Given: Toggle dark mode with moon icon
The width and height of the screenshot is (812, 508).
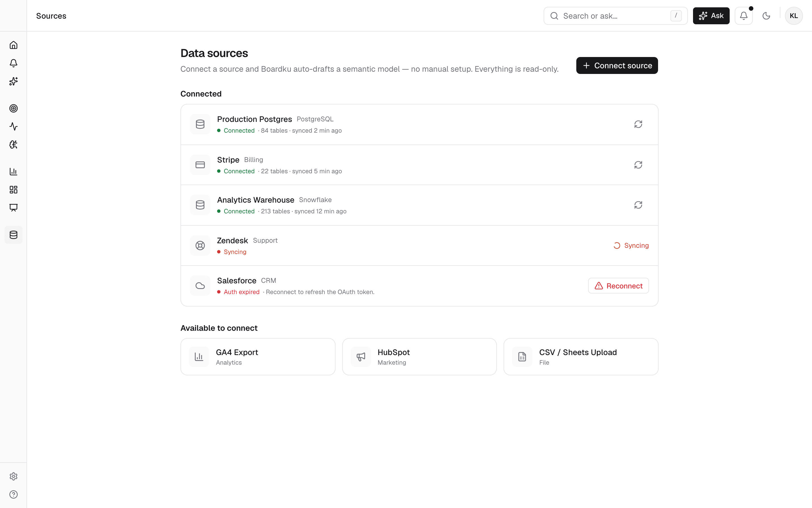Looking at the screenshot, I should tap(766, 16).
